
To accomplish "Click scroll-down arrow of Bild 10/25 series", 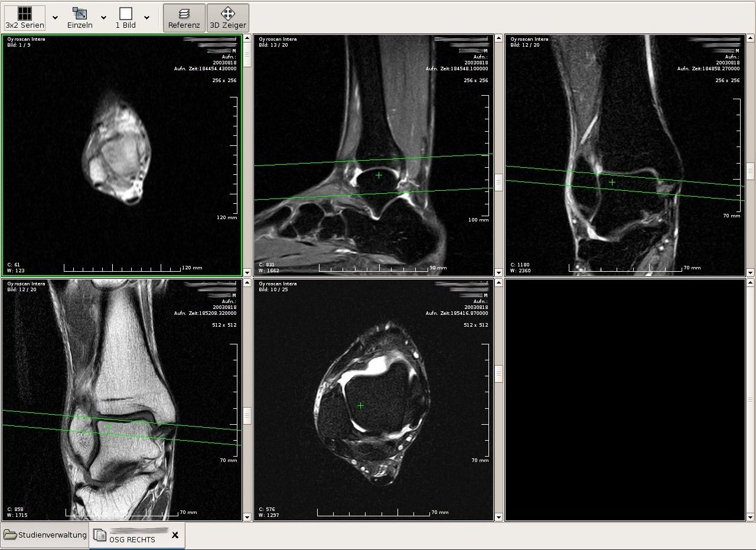I will click(498, 517).
